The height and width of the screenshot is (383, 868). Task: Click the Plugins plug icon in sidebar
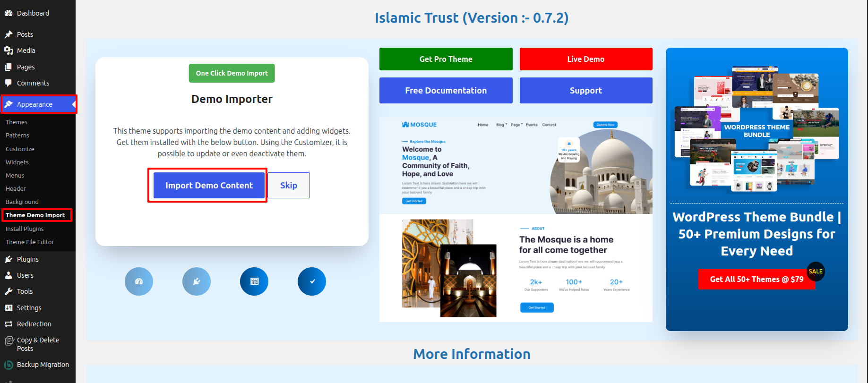pyautogui.click(x=9, y=259)
